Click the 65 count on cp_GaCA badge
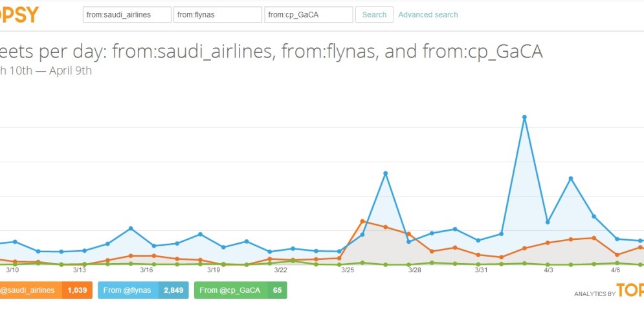 coord(277,290)
